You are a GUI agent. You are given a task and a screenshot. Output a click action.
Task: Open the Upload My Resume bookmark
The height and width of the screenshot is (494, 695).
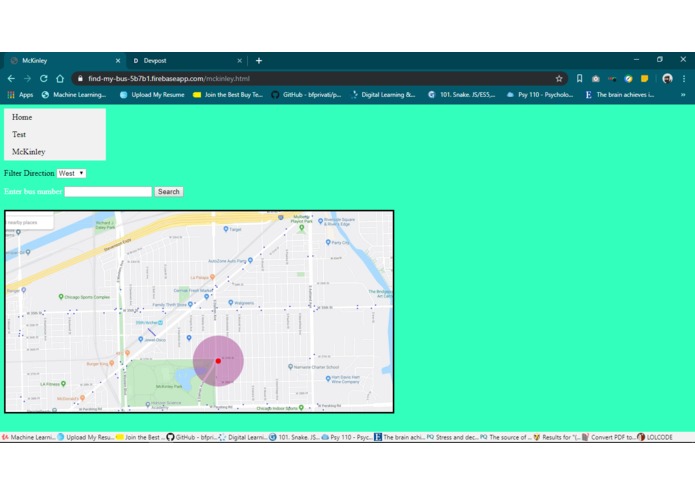click(x=152, y=94)
